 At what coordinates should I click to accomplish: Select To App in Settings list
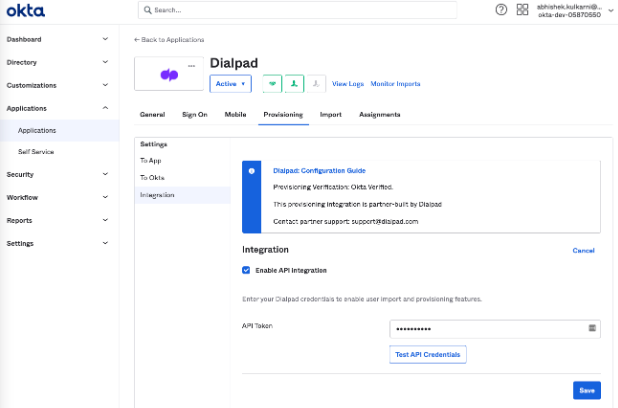[x=151, y=160]
